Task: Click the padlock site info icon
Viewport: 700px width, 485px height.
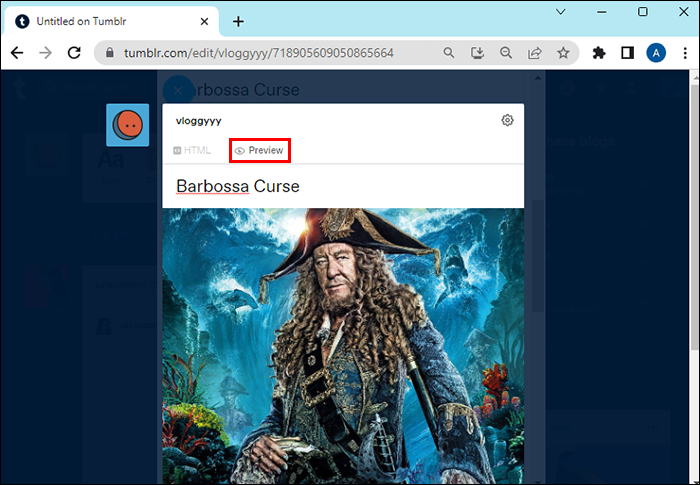Action: point(109,53)
